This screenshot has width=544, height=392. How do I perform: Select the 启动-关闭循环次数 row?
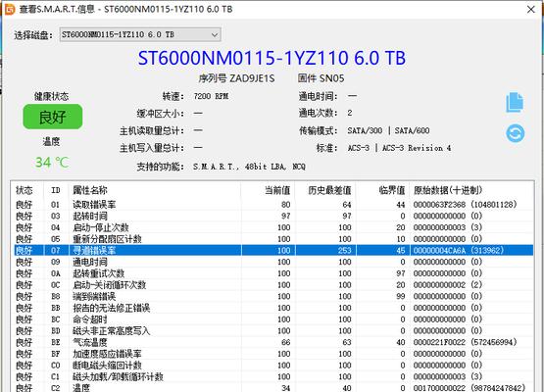pos(273,285)
